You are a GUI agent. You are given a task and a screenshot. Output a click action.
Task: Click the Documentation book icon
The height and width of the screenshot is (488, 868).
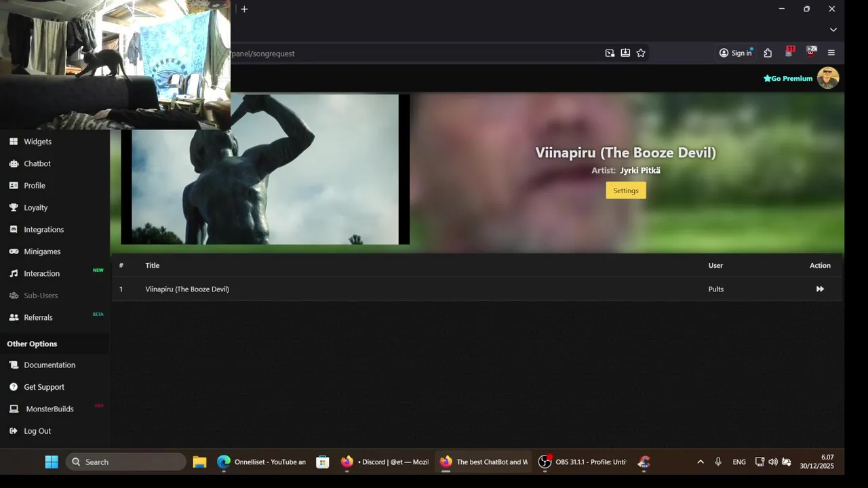14,365
